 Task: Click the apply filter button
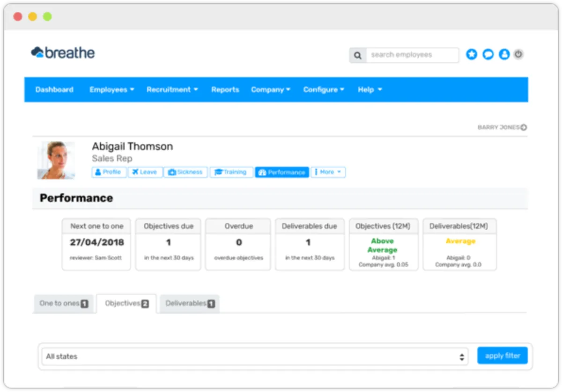point(503,356)
